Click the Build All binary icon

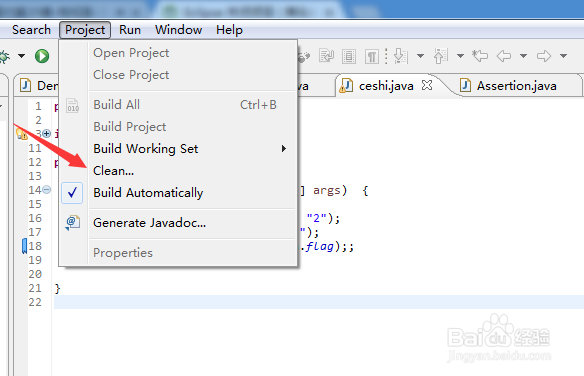[73, 105]
